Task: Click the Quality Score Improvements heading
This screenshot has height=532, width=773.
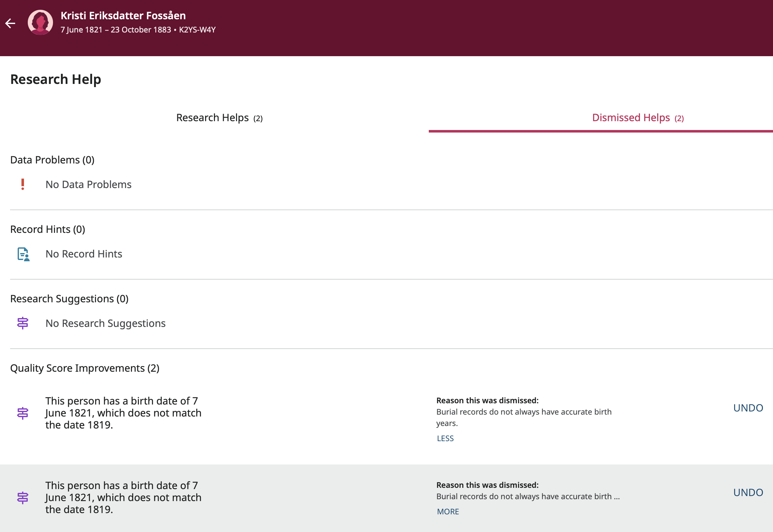Action: tap(85, 368)
